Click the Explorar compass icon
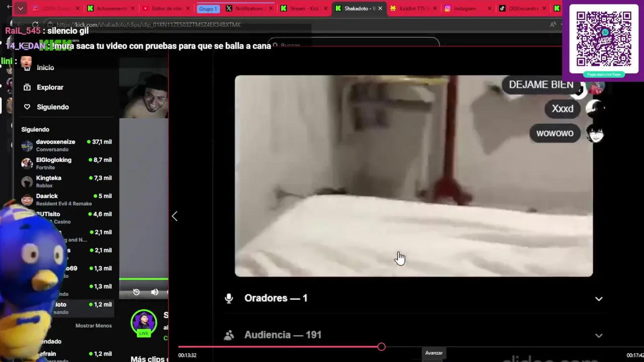644x362 pixels. tap(27, 87)
